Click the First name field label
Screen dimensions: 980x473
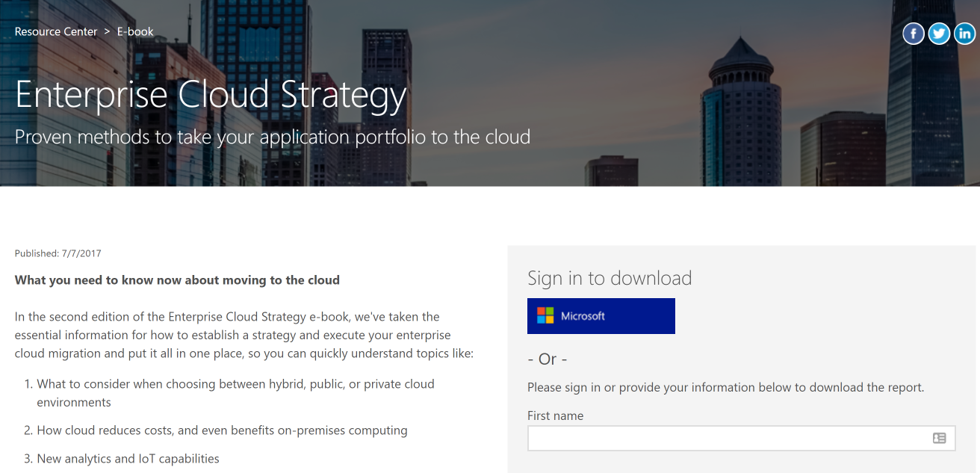pyautogui.click(x=555, y=415)
